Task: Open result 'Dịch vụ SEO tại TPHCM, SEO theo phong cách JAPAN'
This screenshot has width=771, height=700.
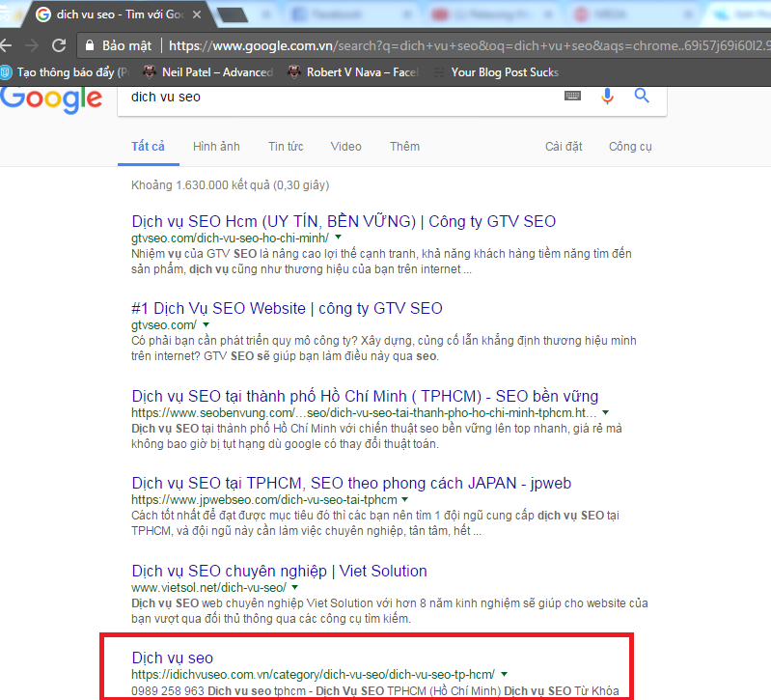Action: click(x=351, y=483)
